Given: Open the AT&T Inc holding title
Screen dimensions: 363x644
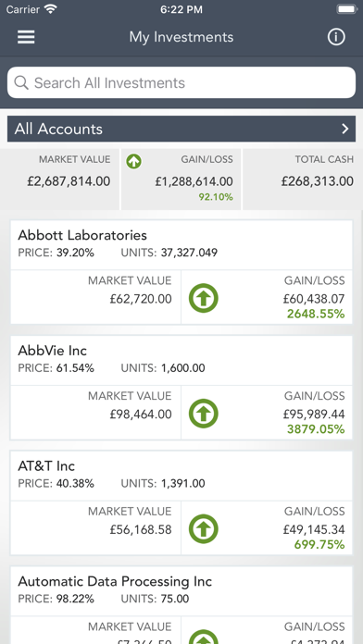Looking at the screenshot, I should [46, 466].
